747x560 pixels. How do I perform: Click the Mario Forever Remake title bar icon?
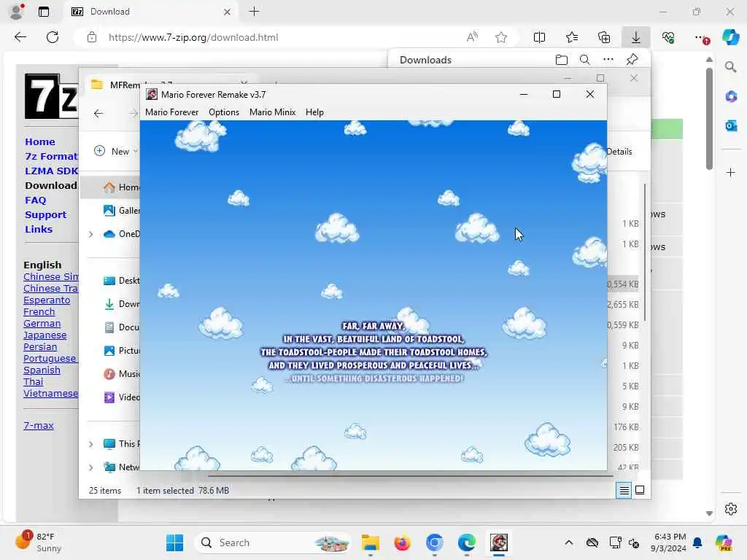tap(152, 94)
